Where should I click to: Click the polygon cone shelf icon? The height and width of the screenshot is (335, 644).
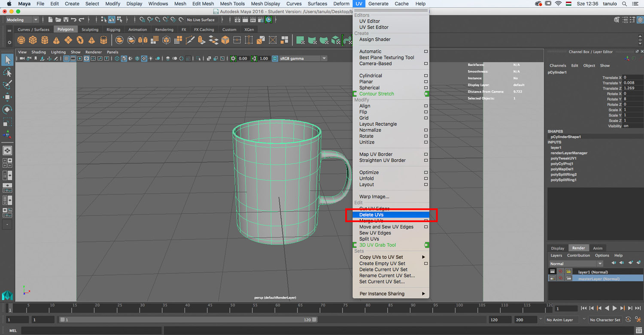56,40
